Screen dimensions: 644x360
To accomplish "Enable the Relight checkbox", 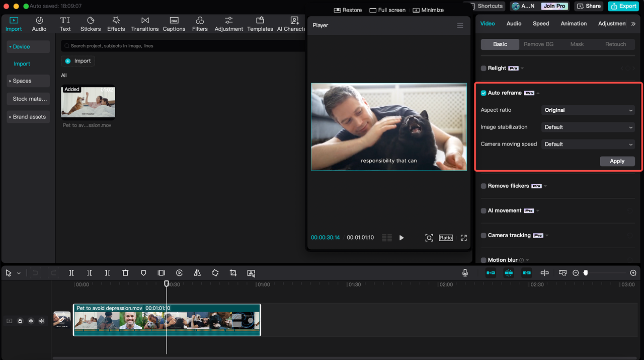I will click(484, 68).
